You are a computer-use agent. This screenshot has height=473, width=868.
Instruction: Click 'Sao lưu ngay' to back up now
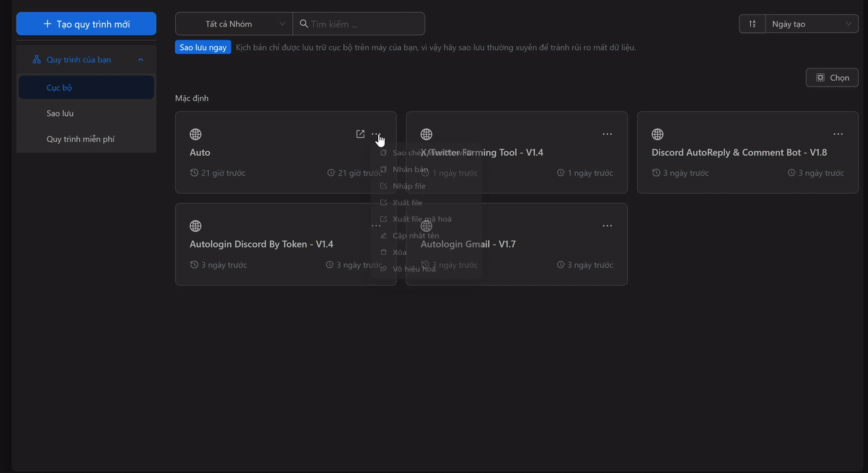point(202,47)
